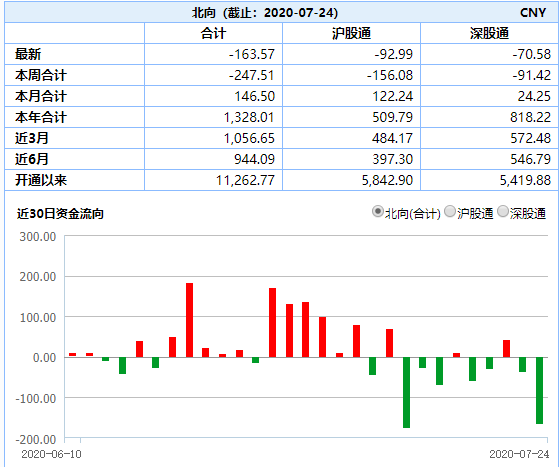
Task: Click the 近3月 row label
Action: point(31,138)
